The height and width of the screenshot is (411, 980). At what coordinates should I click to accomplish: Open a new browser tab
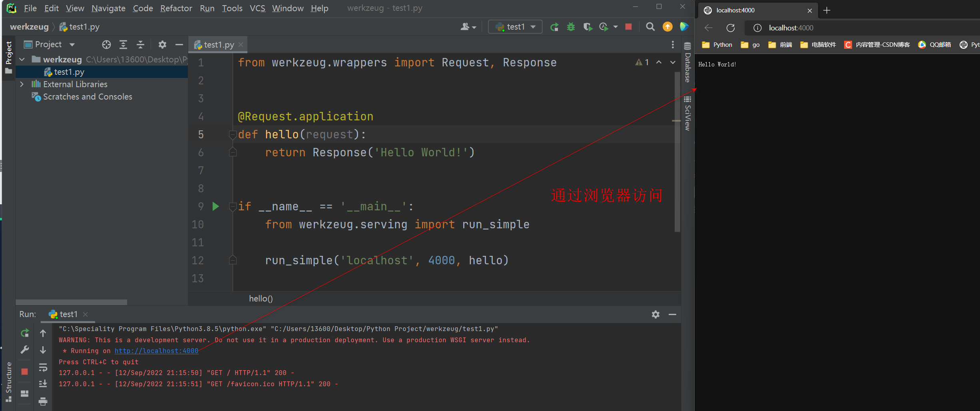[827, 10]
